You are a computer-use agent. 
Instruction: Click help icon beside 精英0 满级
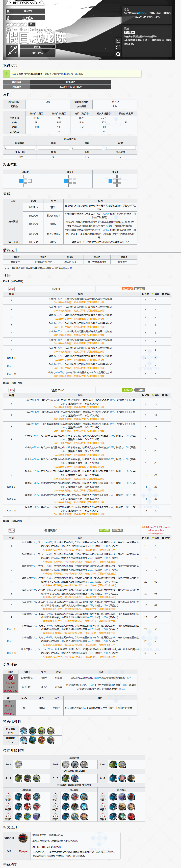click(65, 113)
